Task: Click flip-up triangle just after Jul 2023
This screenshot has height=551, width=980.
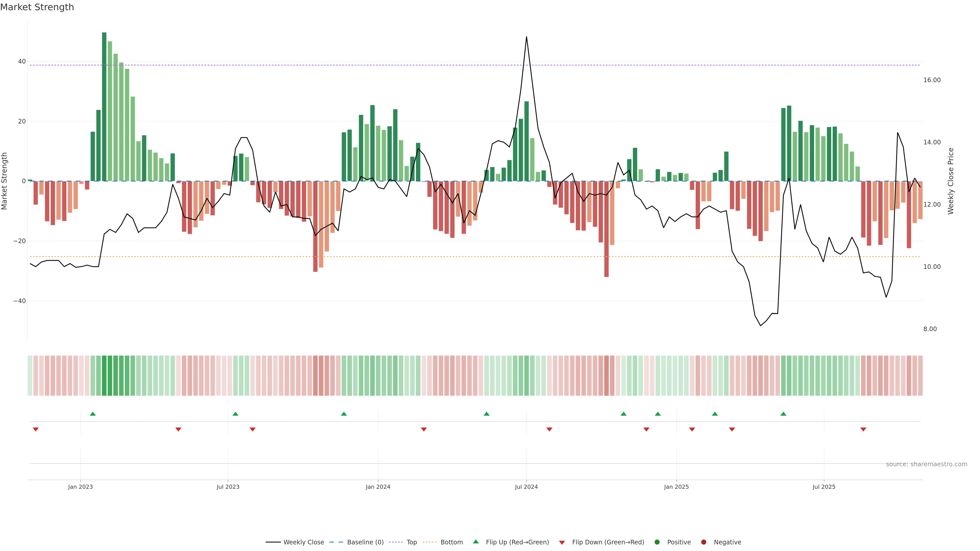Action: [x=236, y=414]
